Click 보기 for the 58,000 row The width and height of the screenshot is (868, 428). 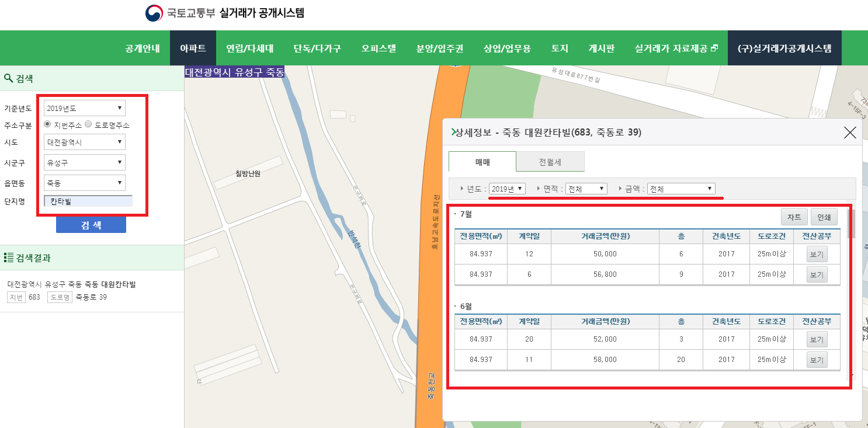pos(817,360)
